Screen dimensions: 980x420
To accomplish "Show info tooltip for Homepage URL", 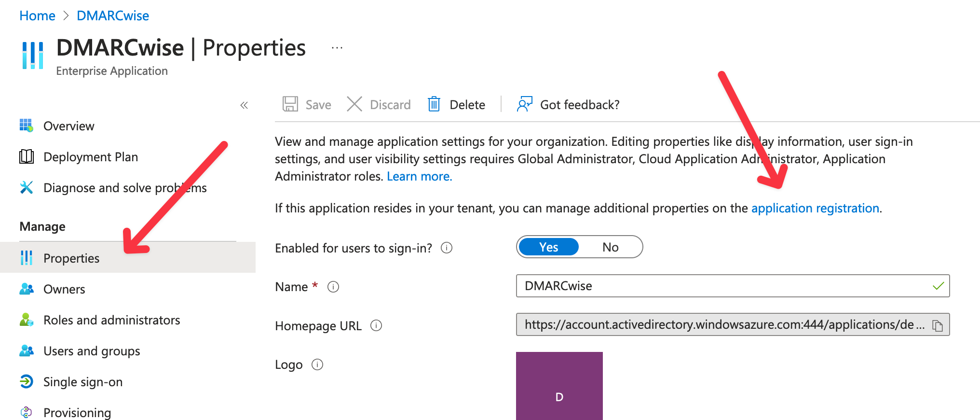I will coord(376,325).
